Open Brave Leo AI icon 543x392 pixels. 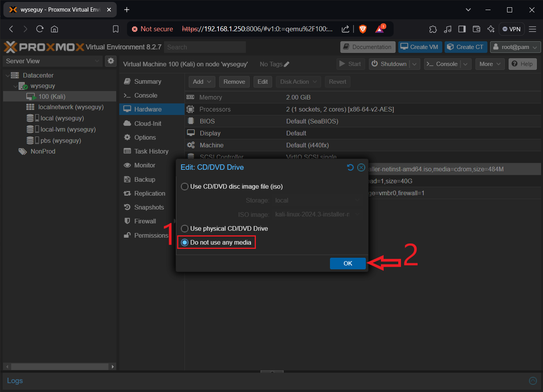click(x=491, y=29)
